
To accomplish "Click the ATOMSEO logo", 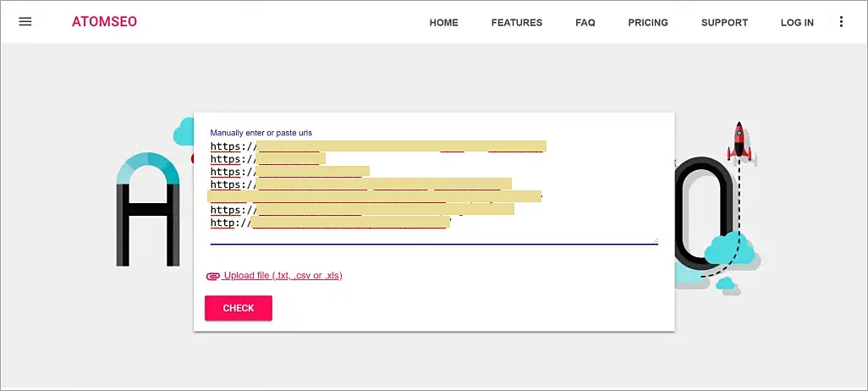I will pos(105,22).
